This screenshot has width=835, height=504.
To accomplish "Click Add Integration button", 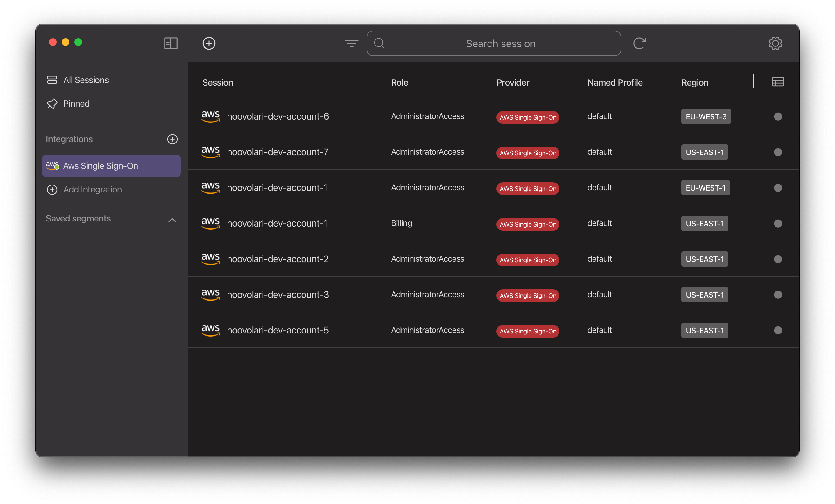I will 92,189.
